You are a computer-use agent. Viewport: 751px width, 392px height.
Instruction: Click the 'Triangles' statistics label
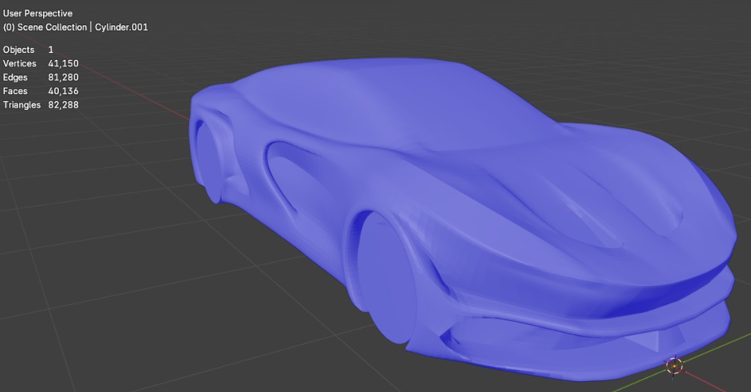tap(22, 105)
